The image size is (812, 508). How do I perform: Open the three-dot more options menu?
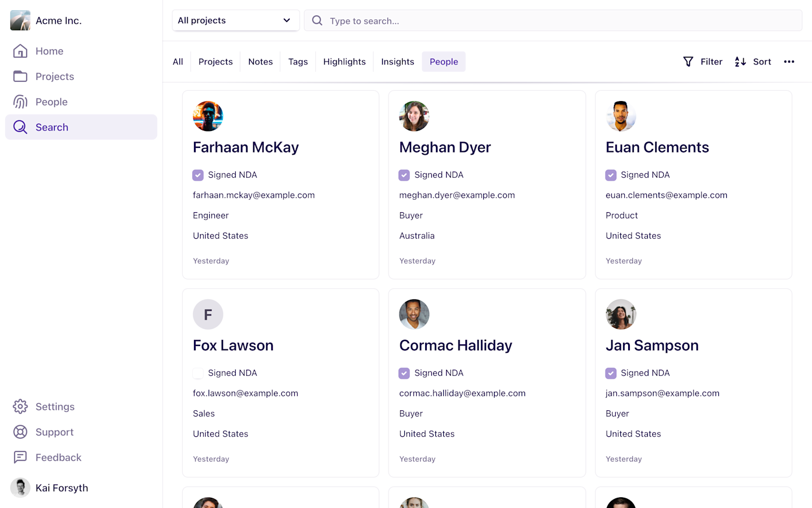click(789, 62)
